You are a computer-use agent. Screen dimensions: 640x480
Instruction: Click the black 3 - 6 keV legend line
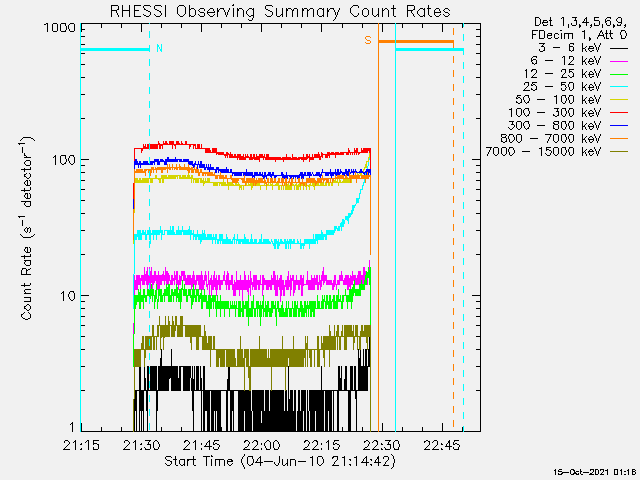pyautogui.click(x=619, y=49)
